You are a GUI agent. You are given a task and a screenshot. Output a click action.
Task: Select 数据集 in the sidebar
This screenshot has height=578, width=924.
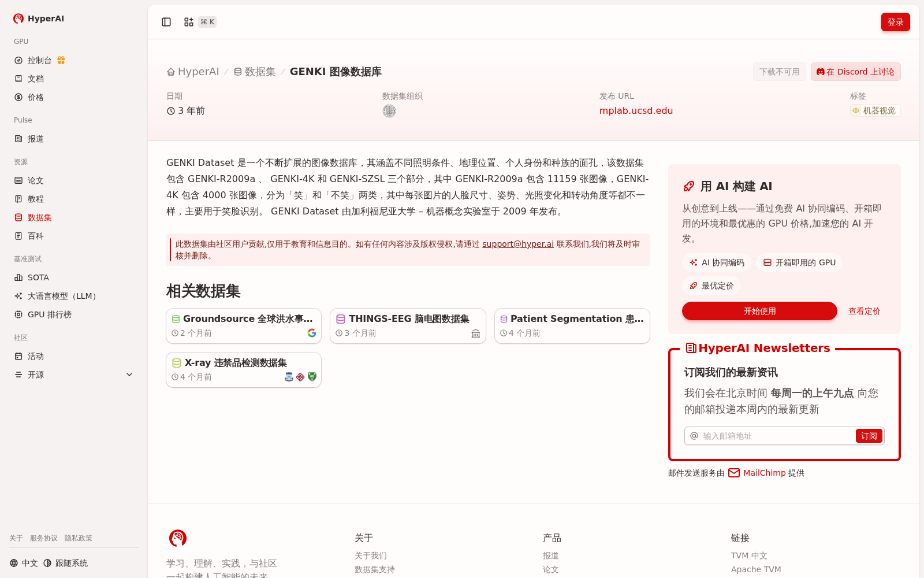74,217
